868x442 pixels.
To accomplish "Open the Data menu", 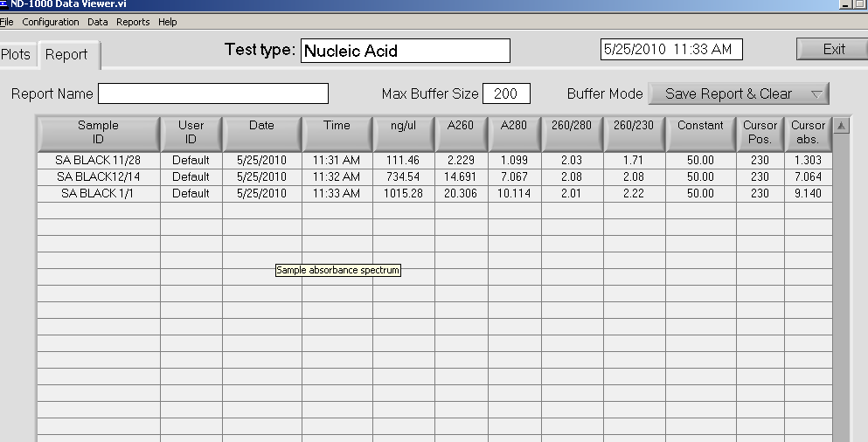I will pos(97,22).
